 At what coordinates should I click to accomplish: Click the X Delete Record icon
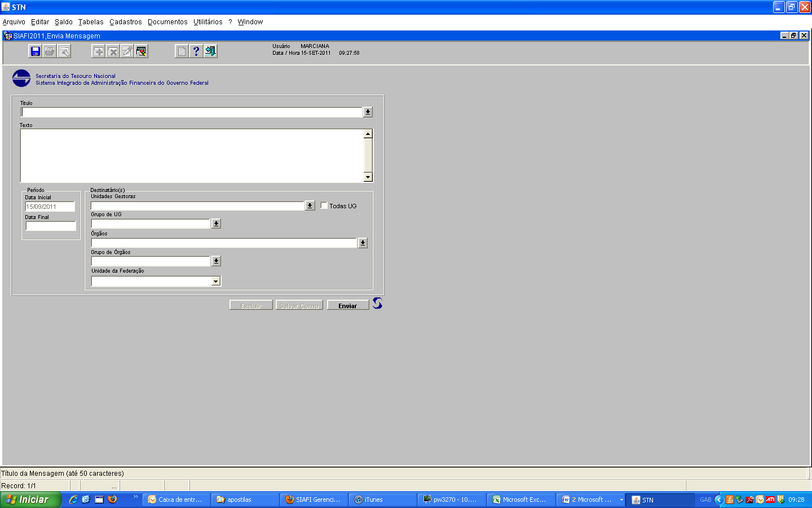point(113,51)
